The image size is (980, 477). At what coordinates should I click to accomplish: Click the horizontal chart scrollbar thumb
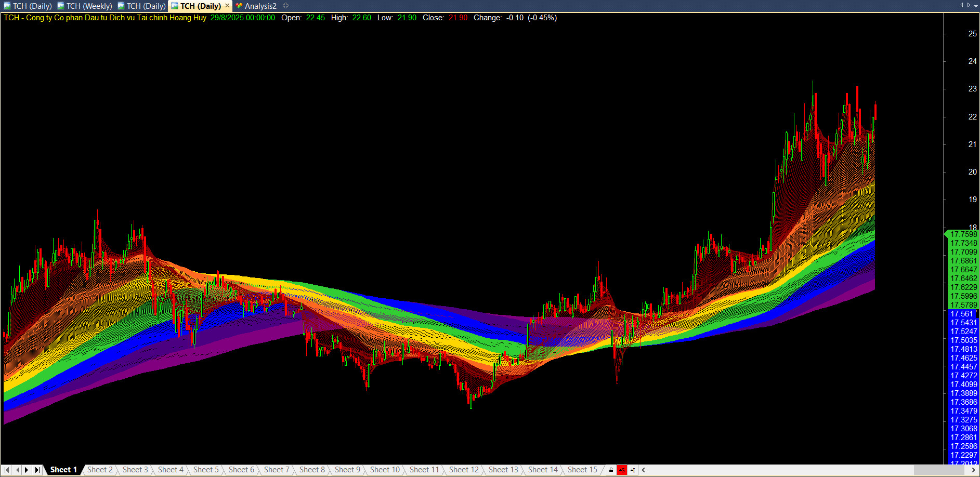pos(938,470)
